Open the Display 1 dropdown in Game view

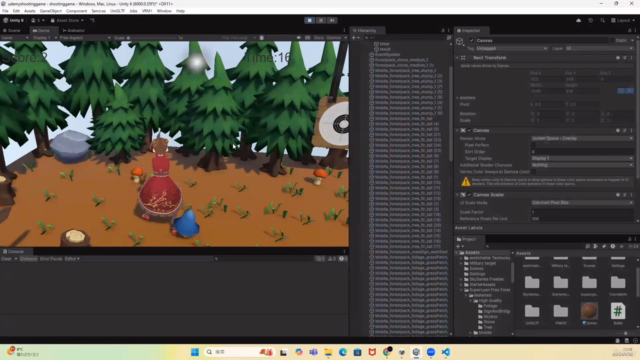(44, 38)
